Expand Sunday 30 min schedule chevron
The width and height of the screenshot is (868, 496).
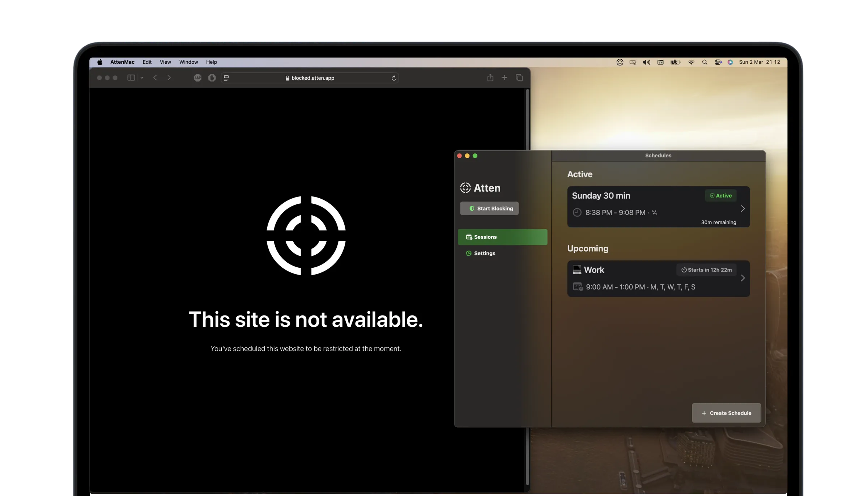(x=743, y=209)
